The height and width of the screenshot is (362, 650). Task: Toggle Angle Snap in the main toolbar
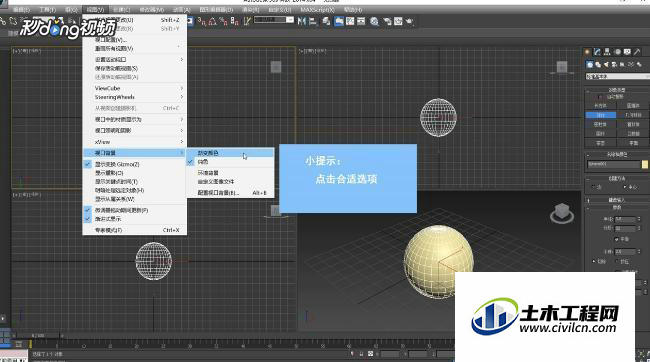(212, 21)
